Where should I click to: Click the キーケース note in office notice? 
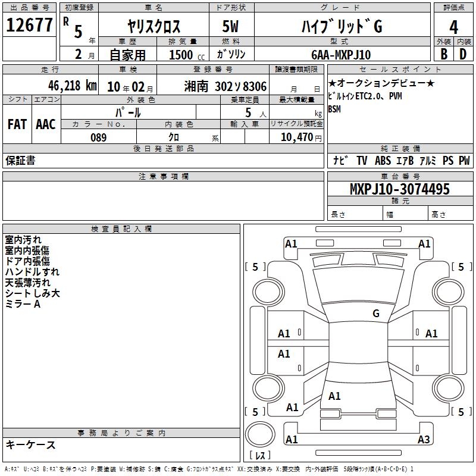31,445
